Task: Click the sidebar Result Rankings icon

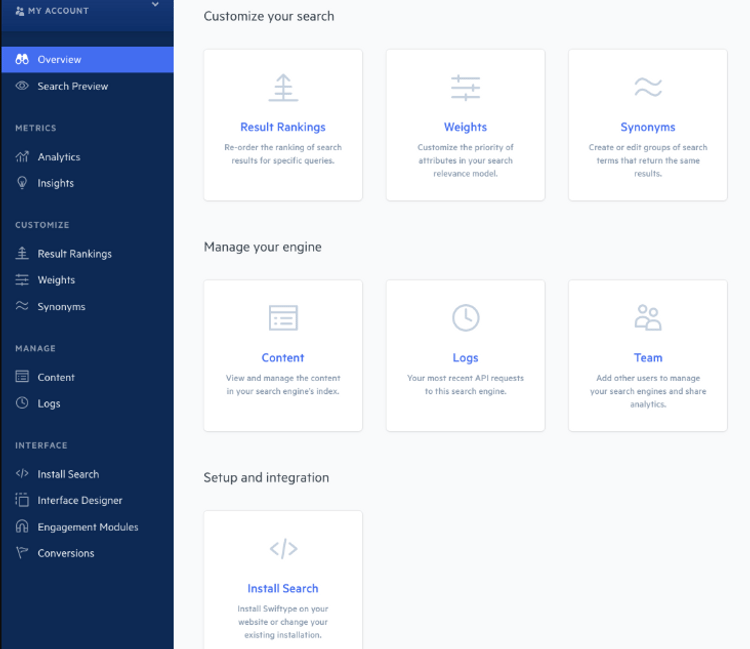Action: 22,253
